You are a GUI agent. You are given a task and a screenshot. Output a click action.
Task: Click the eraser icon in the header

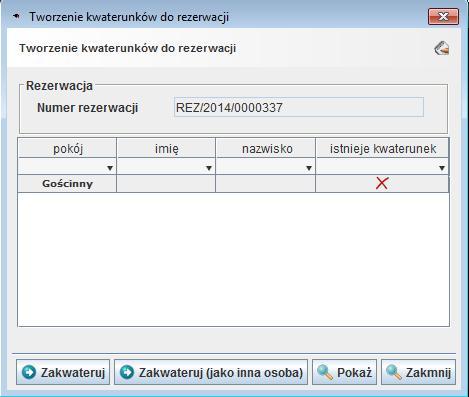click(442, 48)
